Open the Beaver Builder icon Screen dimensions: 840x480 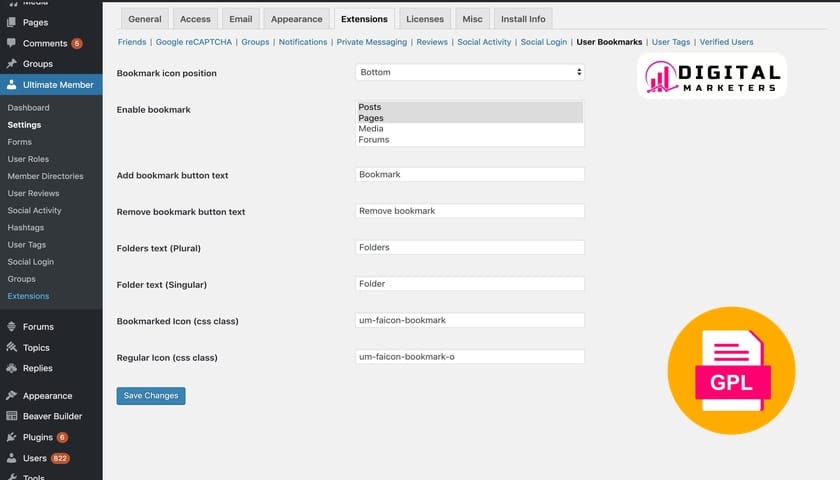pos(11,416)
